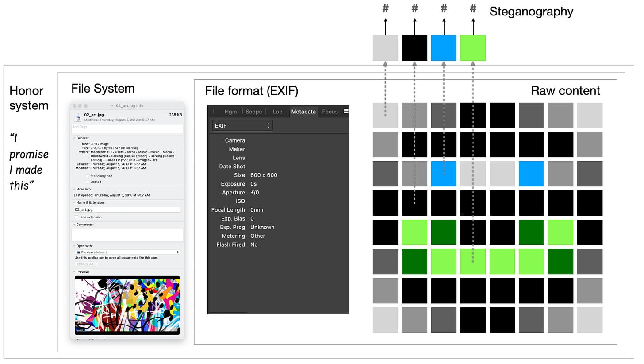
Task: Select the Scope tab
Action: (x=254, y=112)
